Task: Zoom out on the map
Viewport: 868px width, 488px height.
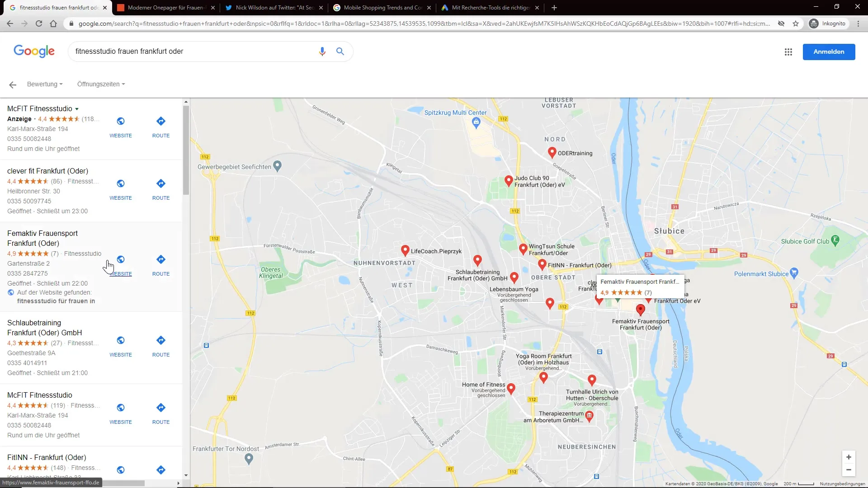Action: (x=849, y=470)
